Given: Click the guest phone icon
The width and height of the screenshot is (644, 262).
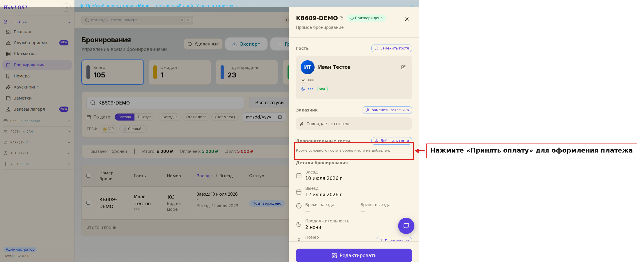Looking at the screenshot, I should click(x=303, y=89).
